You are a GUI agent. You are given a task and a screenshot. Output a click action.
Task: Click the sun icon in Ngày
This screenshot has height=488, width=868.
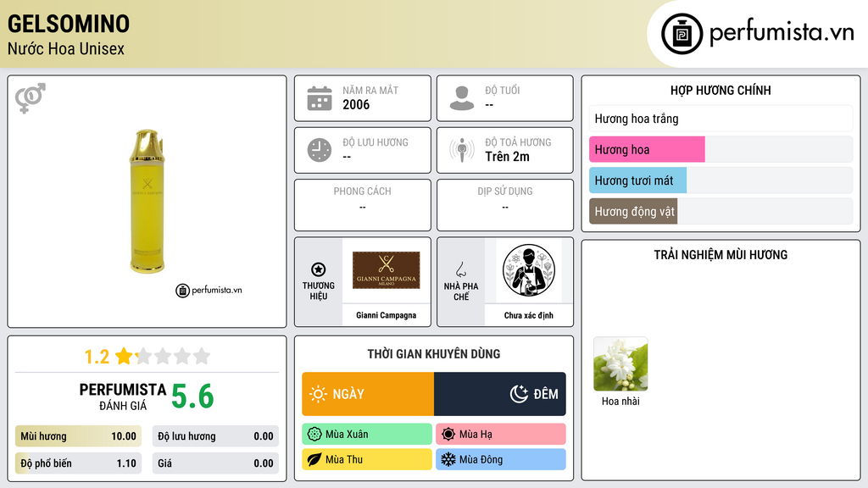[319, 394]
